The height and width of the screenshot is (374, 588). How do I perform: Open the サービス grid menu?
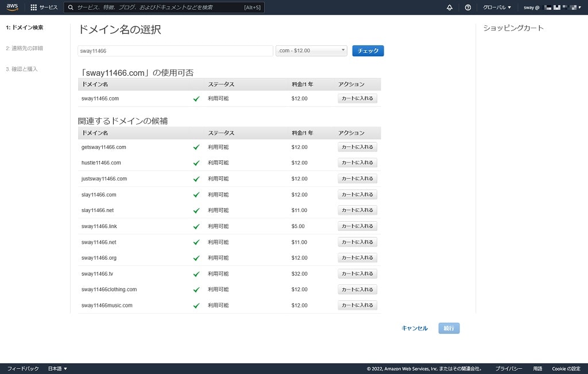click(44, 7)
